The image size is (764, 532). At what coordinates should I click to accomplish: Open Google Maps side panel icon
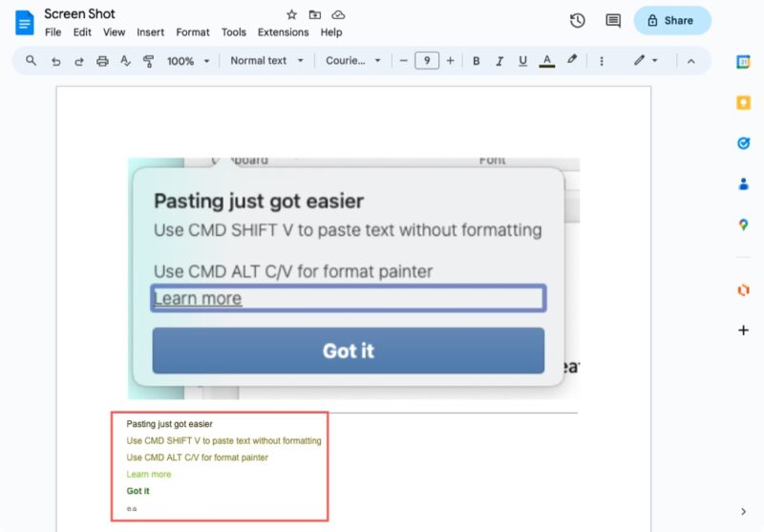[x=743, y=225]
